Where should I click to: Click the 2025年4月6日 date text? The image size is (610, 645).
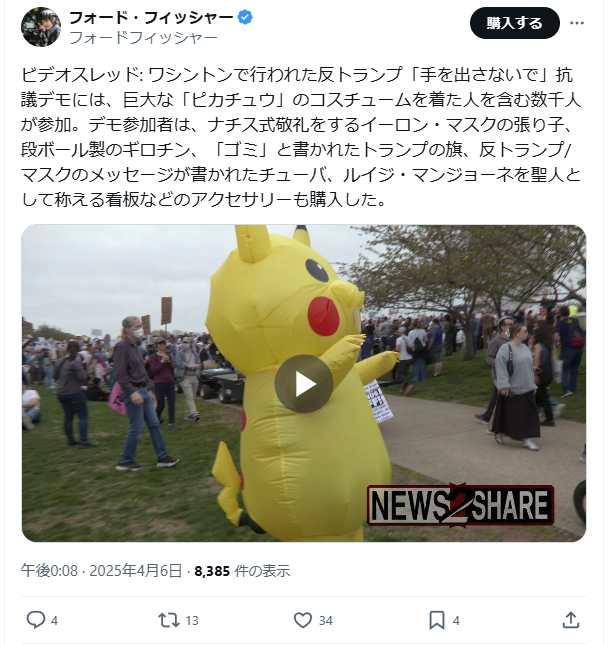(136, 571)
